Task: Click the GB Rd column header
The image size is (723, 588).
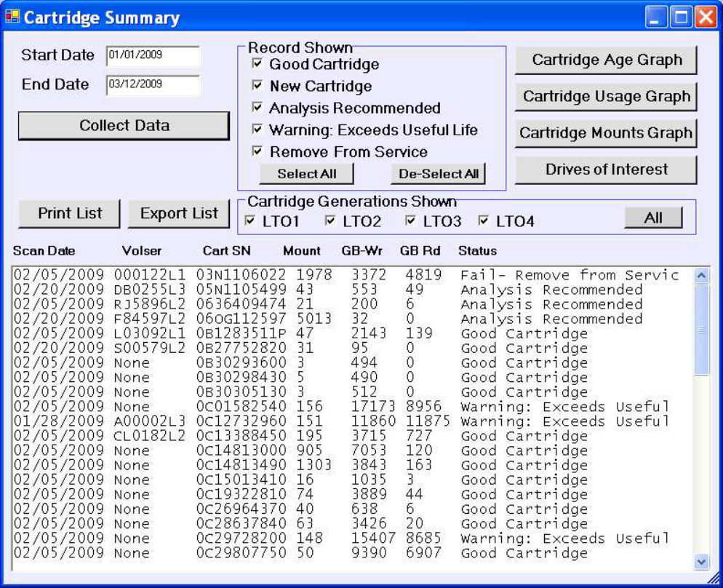Action: pos(420,251)
